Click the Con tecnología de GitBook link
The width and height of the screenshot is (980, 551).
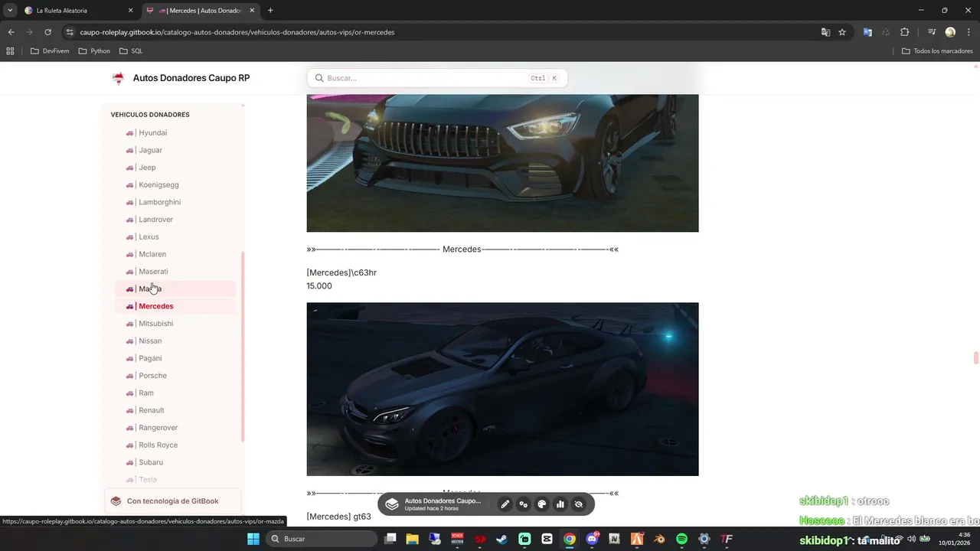[173, 501]
